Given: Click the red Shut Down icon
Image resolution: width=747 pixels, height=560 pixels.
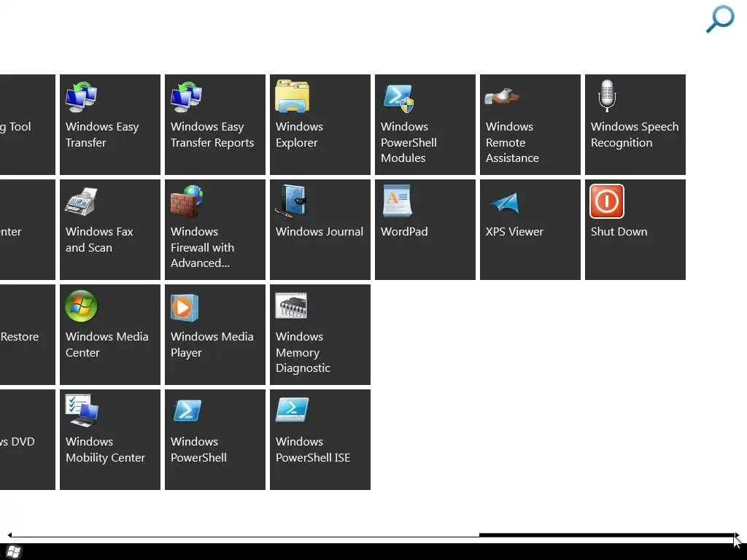Looking at the screenshot, I should pos(607,201).
